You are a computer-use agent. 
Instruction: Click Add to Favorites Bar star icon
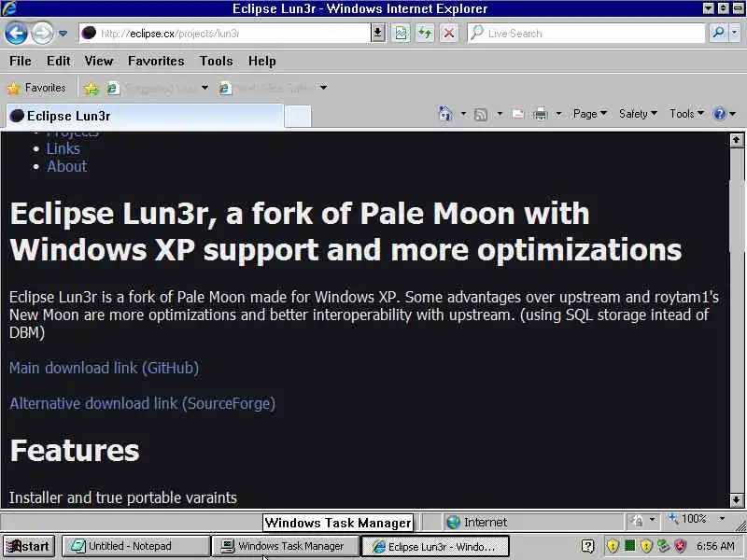[91, 88]
